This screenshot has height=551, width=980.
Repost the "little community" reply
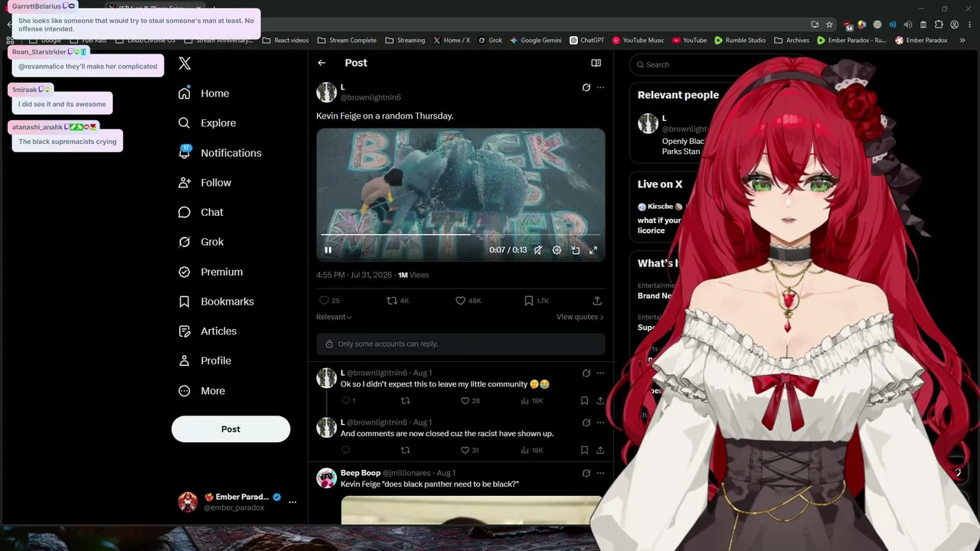pyautogui.click(x=406, y=401)
